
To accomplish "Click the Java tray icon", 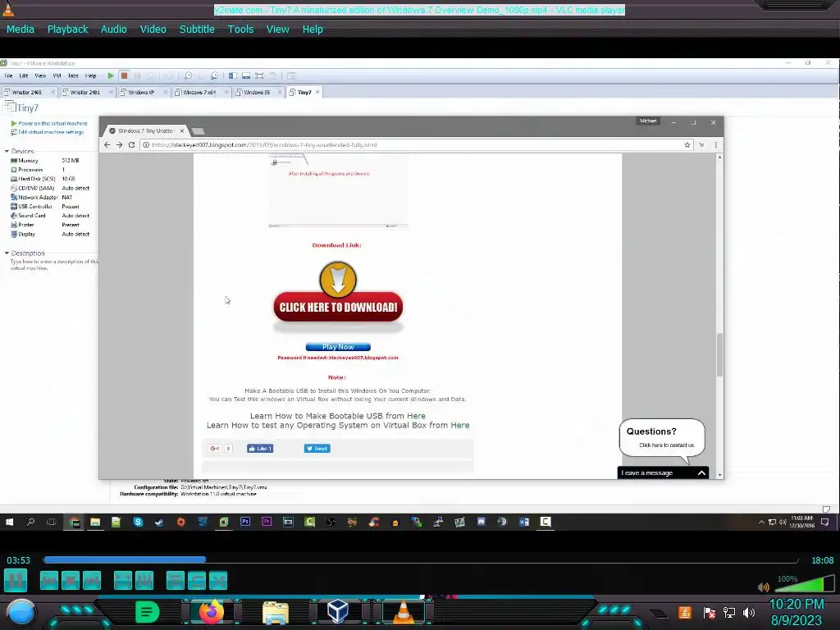I will click(x=685, y=612).
